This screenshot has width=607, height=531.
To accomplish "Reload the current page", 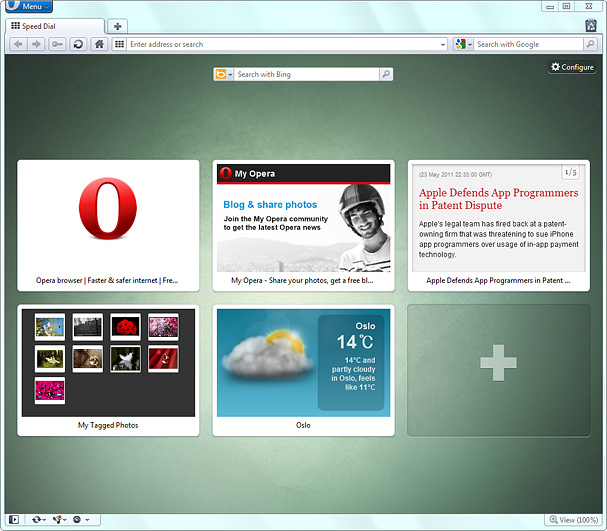I will 77,44.
